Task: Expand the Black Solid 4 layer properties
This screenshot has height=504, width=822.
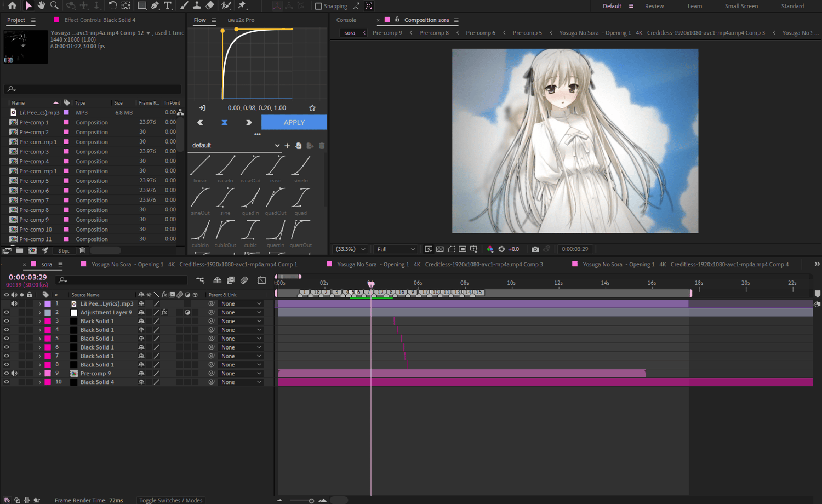Action: tap(39, 382)
